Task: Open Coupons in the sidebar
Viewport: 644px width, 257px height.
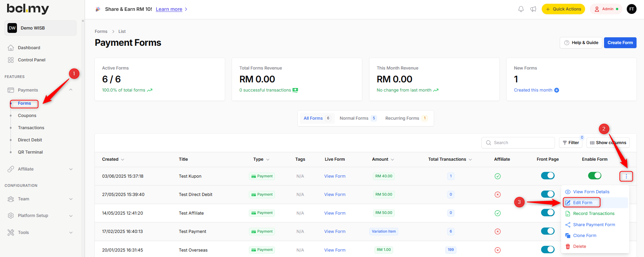Action: [x=27, y=116]
